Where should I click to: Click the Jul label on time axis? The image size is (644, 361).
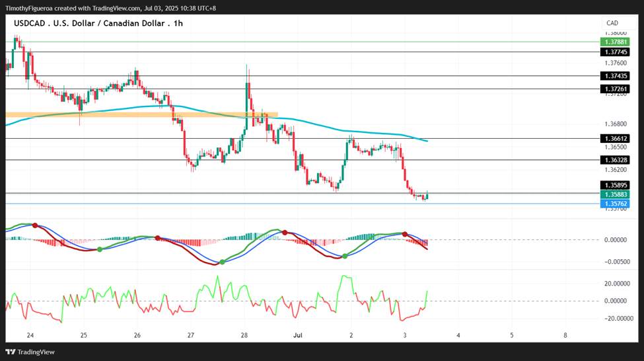pyautogui.click(x=298, y=335)
